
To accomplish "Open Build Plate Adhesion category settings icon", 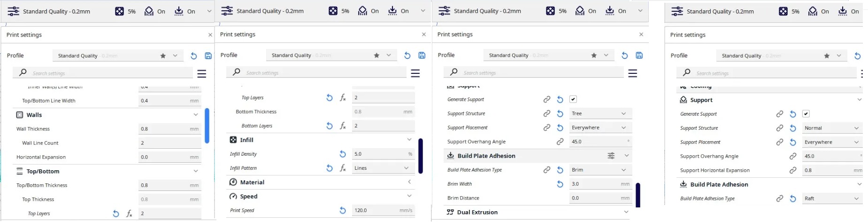I will [611, 156].
